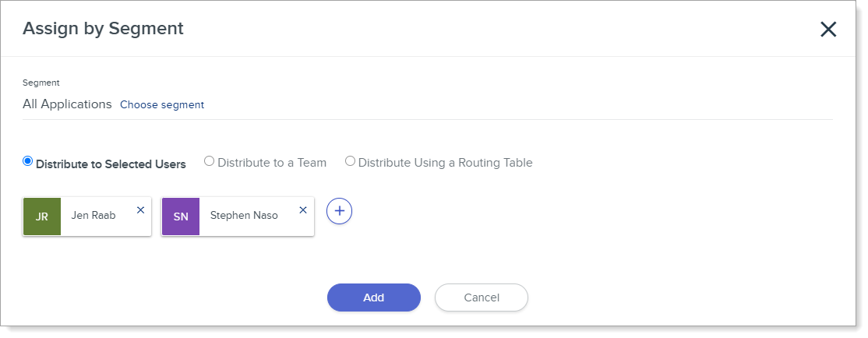This screenshot has width=868, height=338.
Task: Click the Stephen Naso name
Action: tap(244, 215)
